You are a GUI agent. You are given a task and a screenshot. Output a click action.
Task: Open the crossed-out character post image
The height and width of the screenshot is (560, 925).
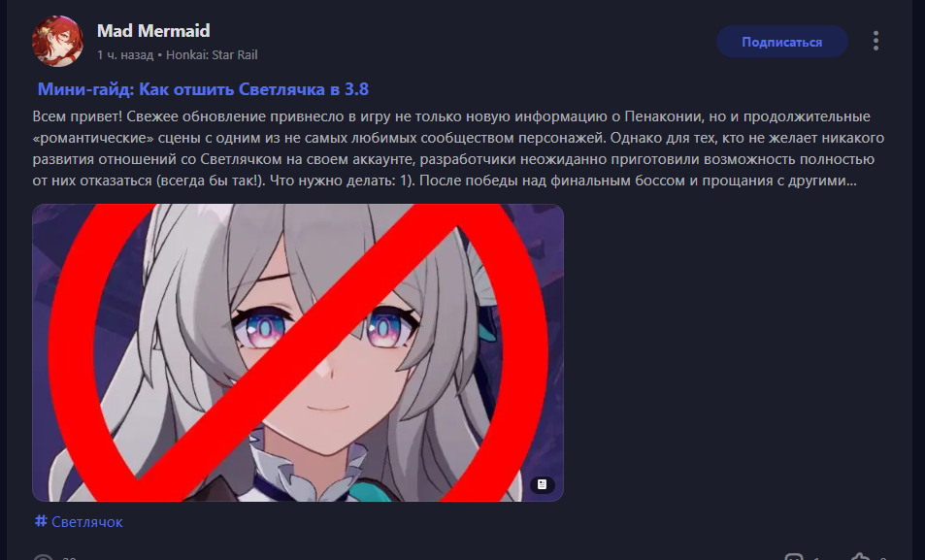pyautogui.click(x=298, y=352)
